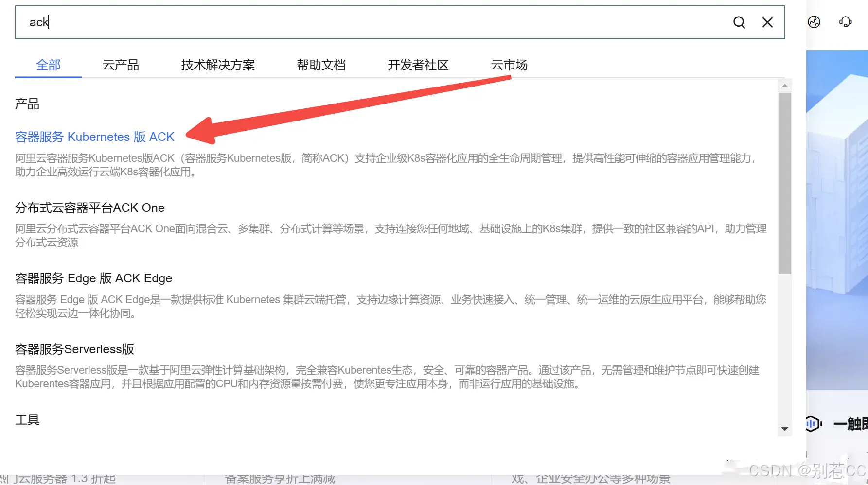
Task: Open the headset customer support icon
Action: [x=846, y=22]
